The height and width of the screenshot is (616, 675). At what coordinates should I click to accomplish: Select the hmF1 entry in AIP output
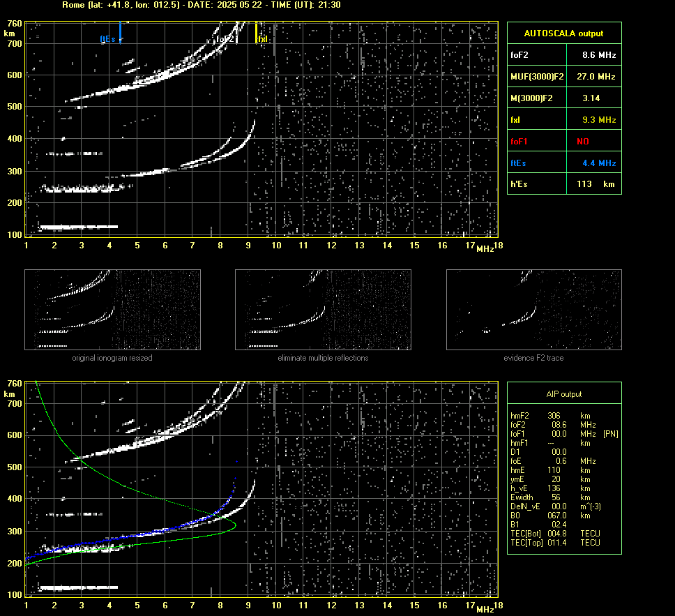(x=550, y=443)
